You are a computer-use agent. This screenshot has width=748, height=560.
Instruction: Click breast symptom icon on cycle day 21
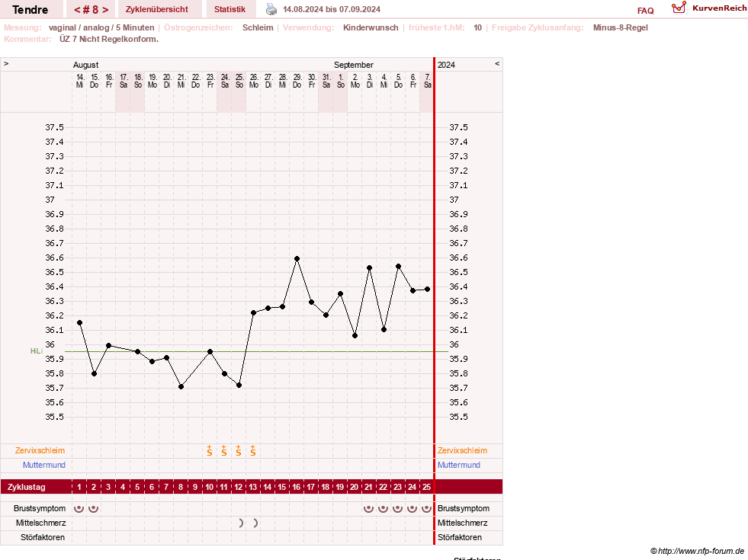(x=368, y=508)
